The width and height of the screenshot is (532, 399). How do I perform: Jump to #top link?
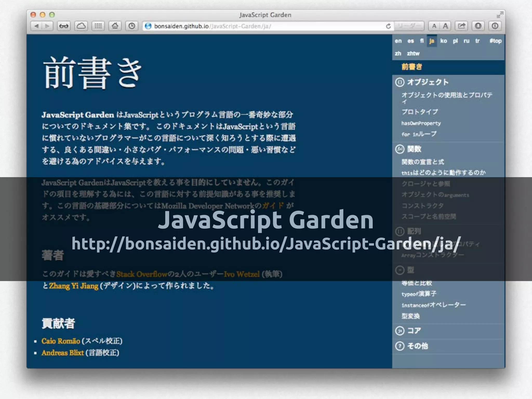click(496, 41)
